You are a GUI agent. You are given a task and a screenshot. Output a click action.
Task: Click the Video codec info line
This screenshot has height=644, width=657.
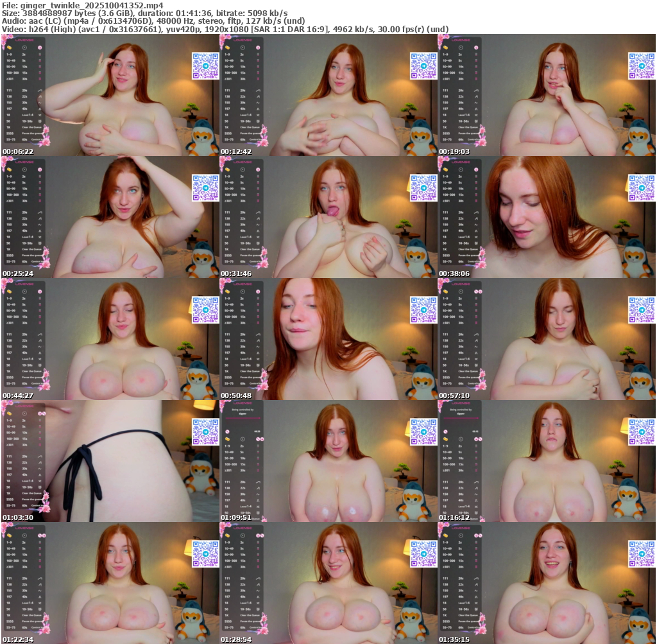point(225,29)
